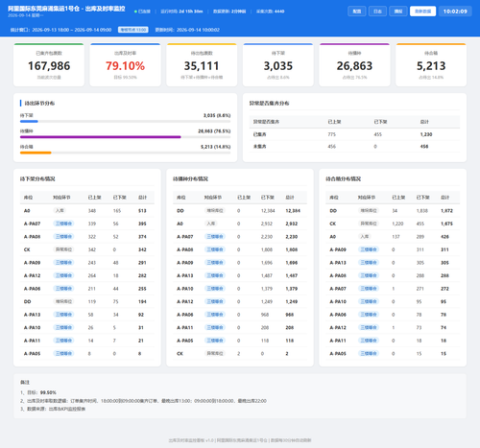Click 总计 column header in 待播种分布情况 table
480x448 pixels.
[290, 198]
